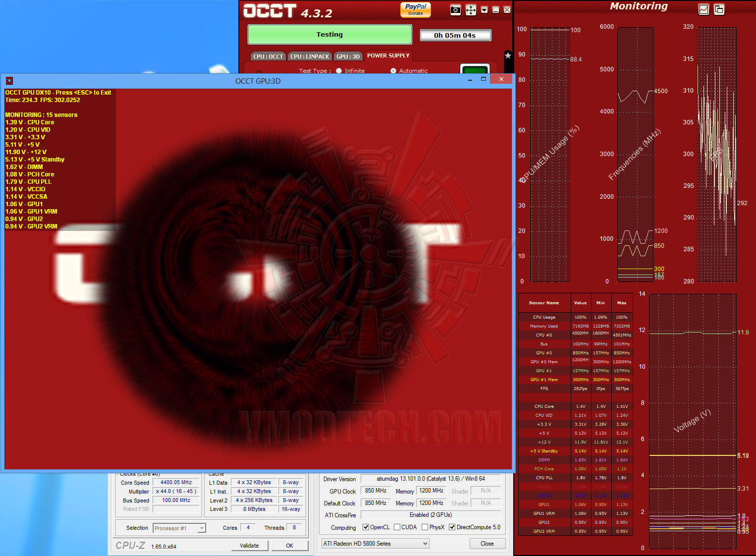This screenshot has width=756, height=556.
Task: Switch to the CPU:OCCT tab
Action: click(x=268, y=56)
